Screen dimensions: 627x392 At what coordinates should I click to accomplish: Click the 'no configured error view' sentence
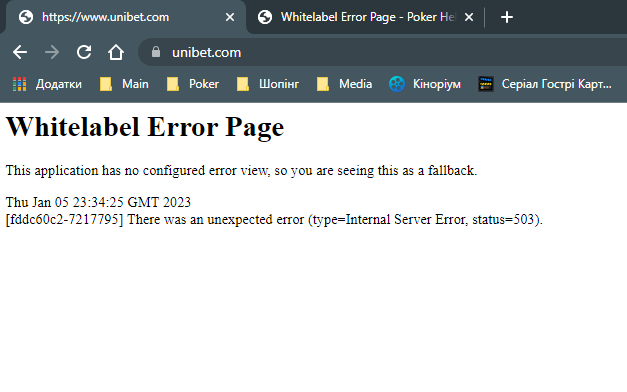coord(241,171)
